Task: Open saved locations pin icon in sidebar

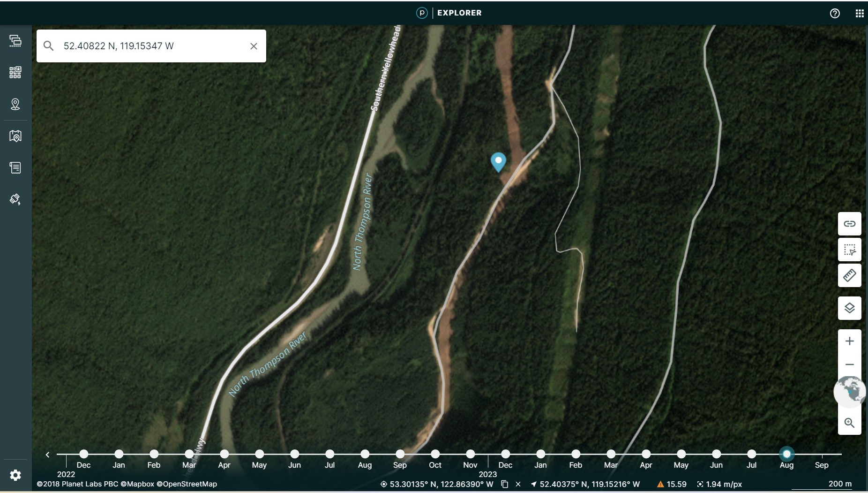Action: tap(15, 104)
